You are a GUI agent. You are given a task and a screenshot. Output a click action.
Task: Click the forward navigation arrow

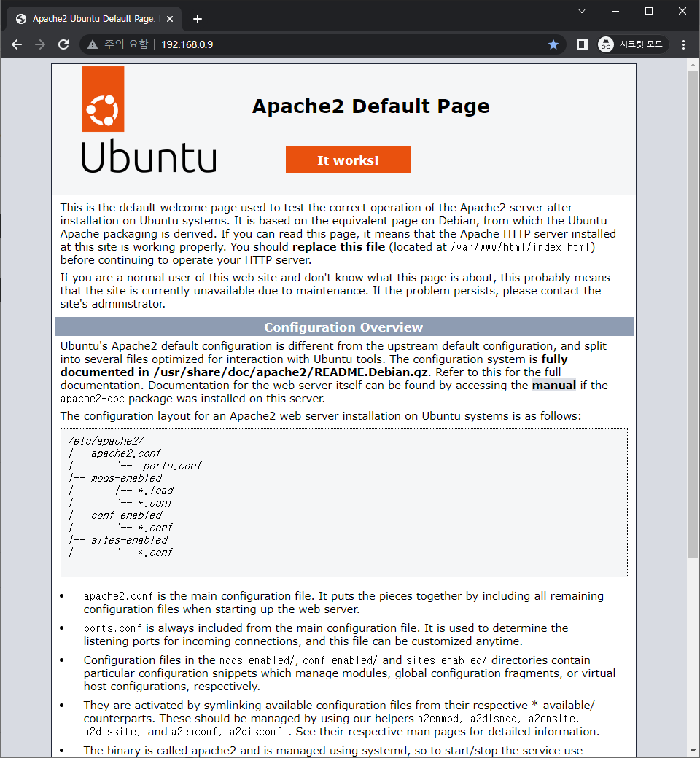coord(40,44)
